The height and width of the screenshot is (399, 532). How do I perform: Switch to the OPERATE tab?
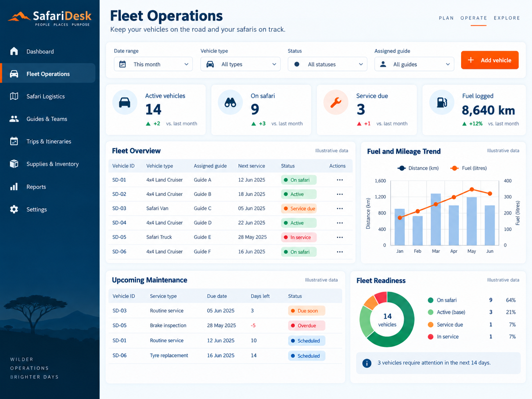tap(474, 18)
